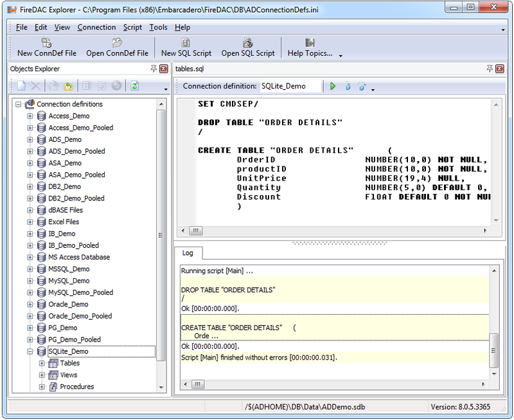Open the Tools menu
Screen dimensions: 514x420
pos(158,27)
